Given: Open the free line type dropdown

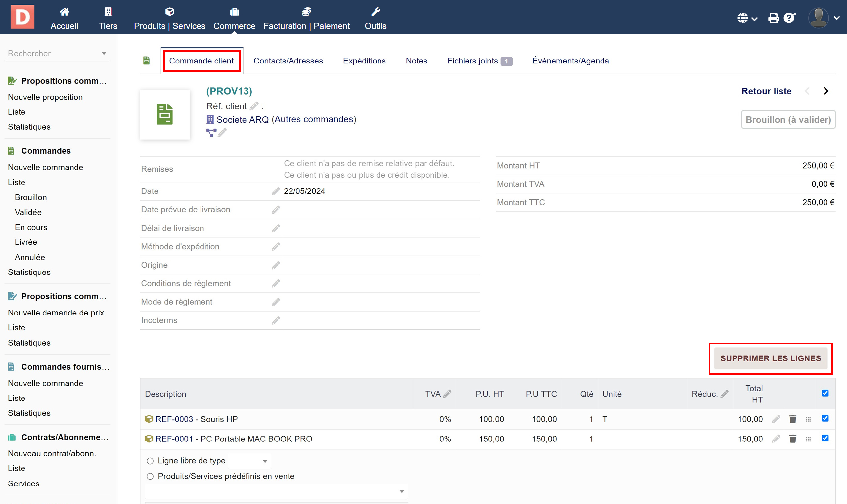Looking at the screenshot, I should (250, 461).
